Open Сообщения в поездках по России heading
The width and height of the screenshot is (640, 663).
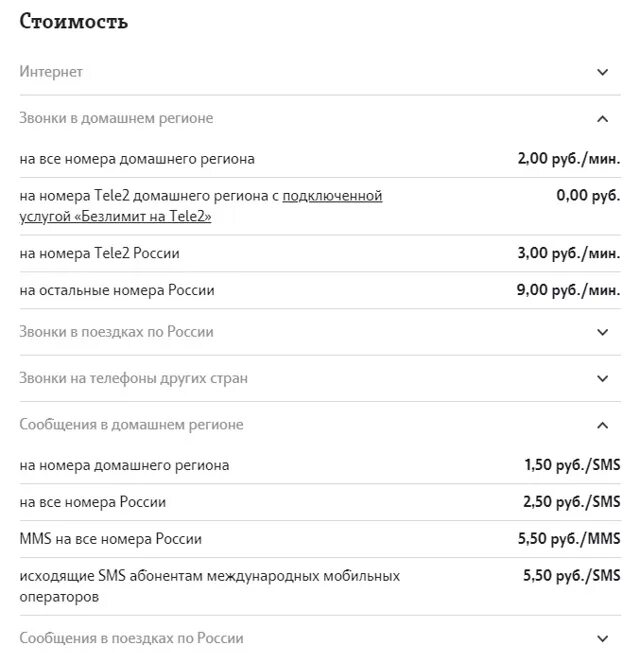(131, 638)
